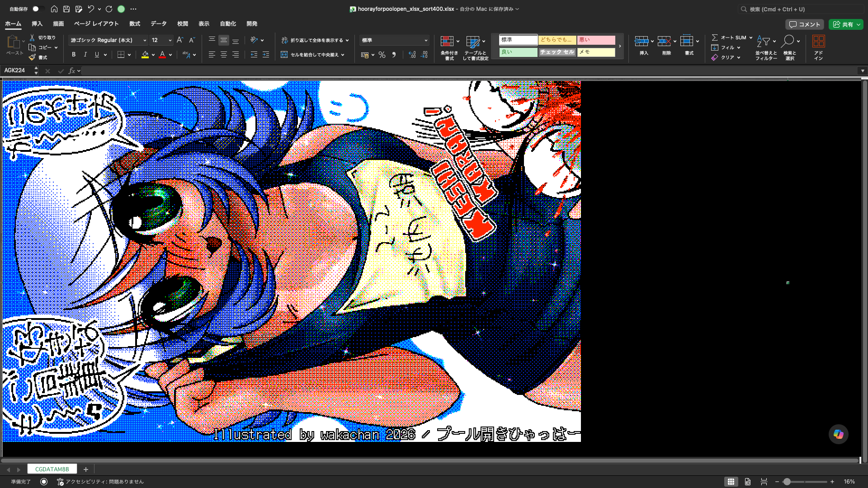Toggle center horizontal alignment

click(224, 55)
